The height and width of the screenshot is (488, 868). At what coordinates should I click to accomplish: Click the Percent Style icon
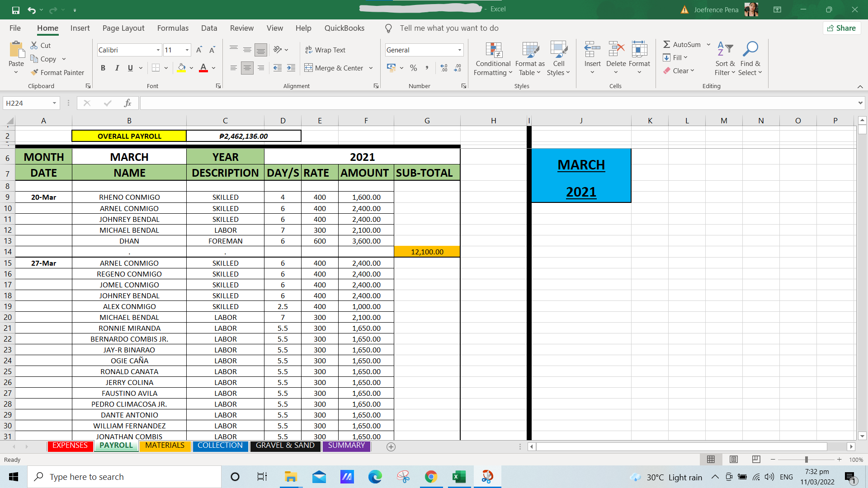pos(413,68)
